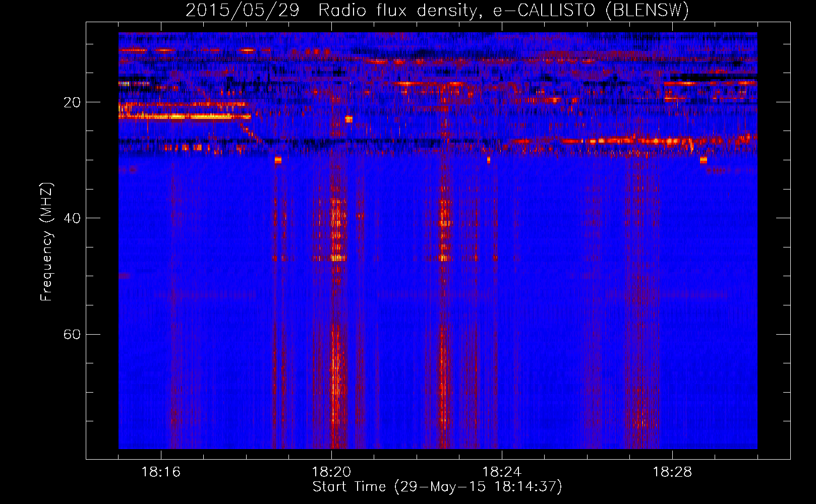Click the '40' frequency tick label

pos(72,218)
